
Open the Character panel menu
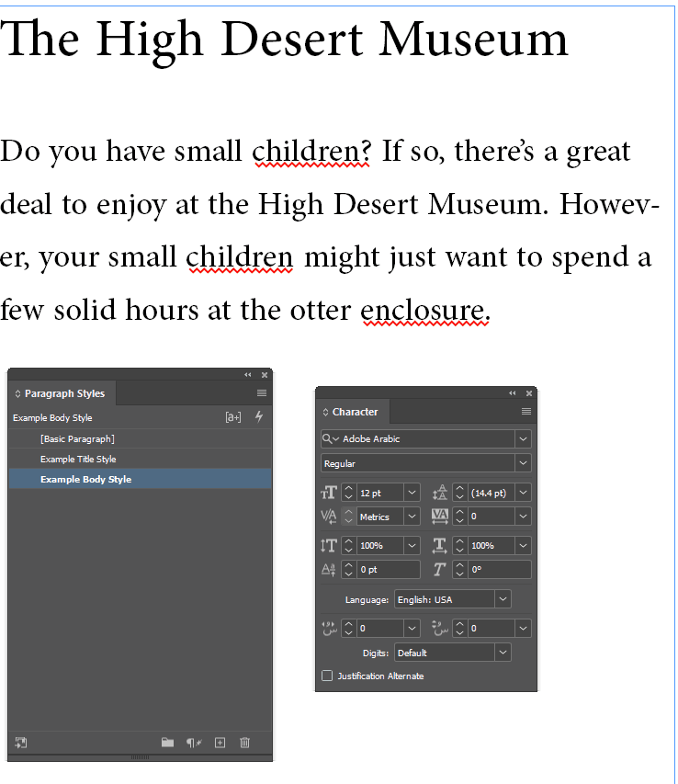point(525,411)
